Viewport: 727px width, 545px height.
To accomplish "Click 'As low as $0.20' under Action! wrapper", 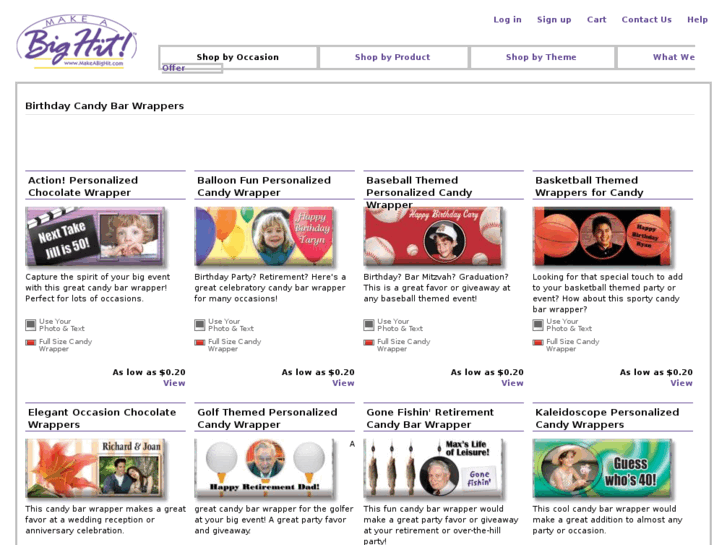I will click(x=149, y=372).
